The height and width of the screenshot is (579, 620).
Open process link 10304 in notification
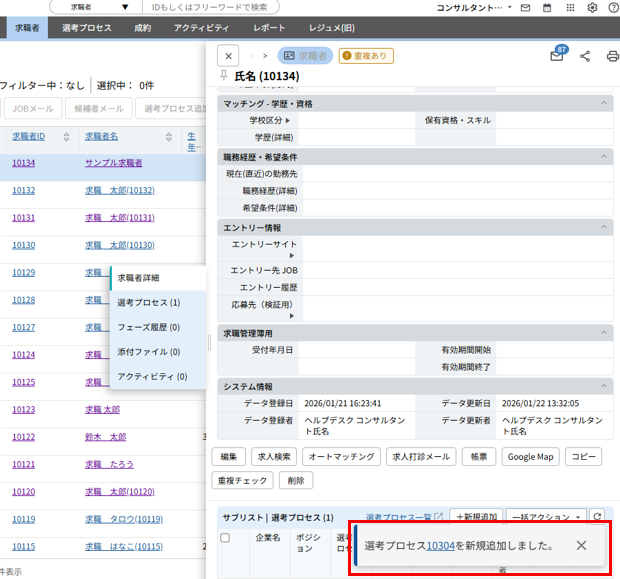click(440, 546)
